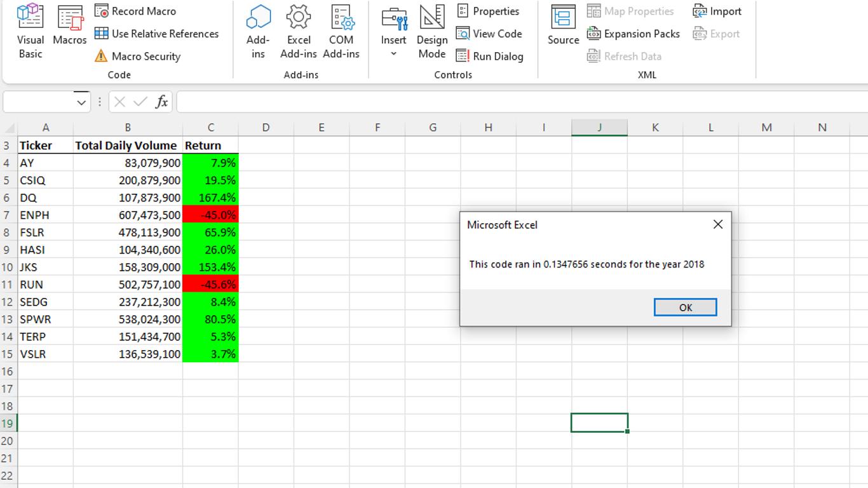Image resolution: width=868 pixels, height=488 pixels.
Task: Select the FSLR total daily volume cell
Action: (127, 232)
